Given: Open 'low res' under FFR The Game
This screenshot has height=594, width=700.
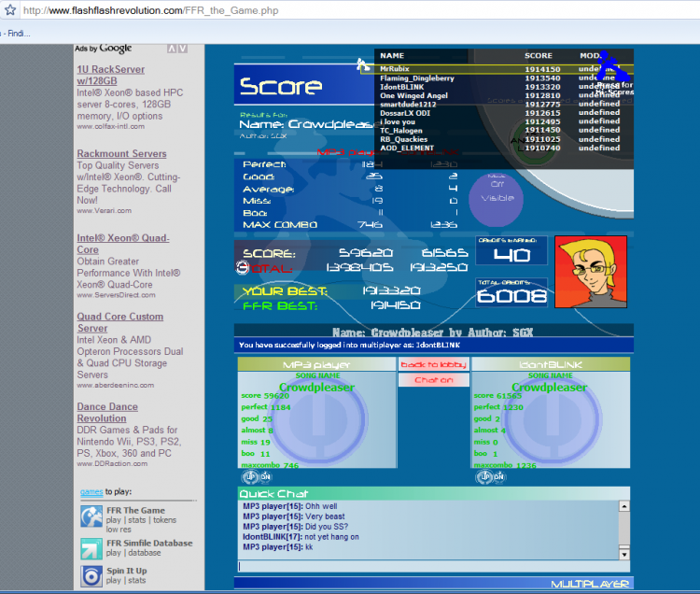Looking at the screenshot, I should 119,530.
